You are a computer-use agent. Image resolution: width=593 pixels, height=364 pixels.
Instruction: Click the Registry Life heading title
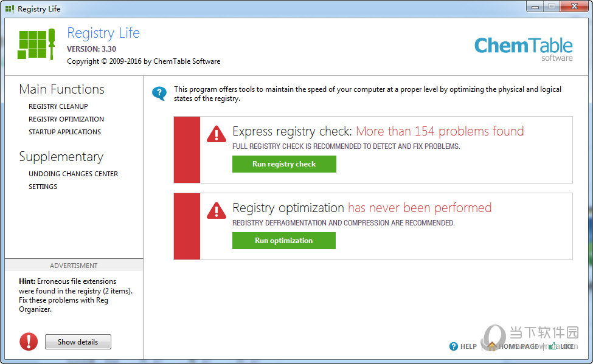pos(103,33)
